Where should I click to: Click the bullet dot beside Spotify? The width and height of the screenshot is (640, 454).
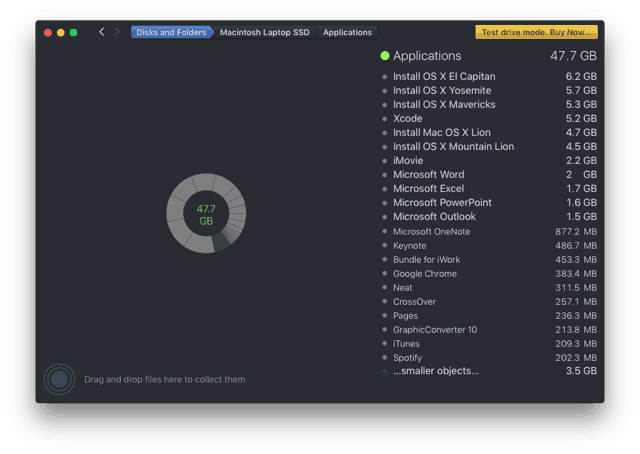click(x=384, y=357)
